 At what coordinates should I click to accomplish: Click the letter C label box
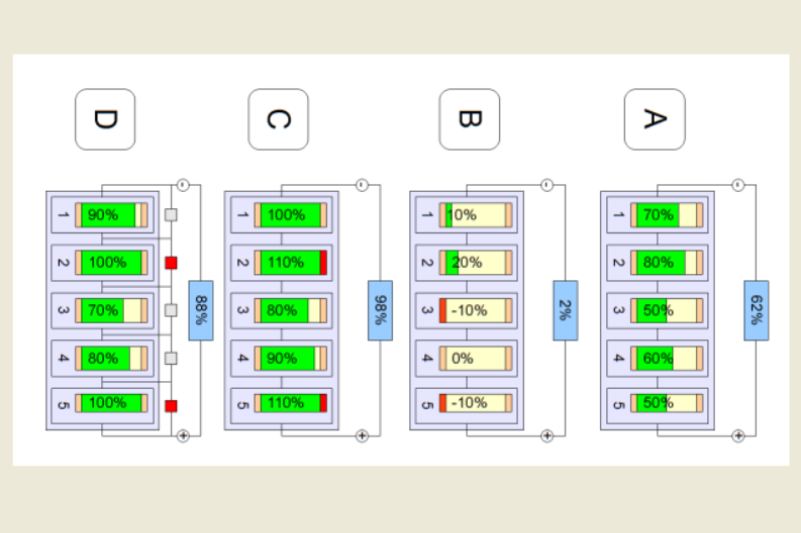[278, 120]
